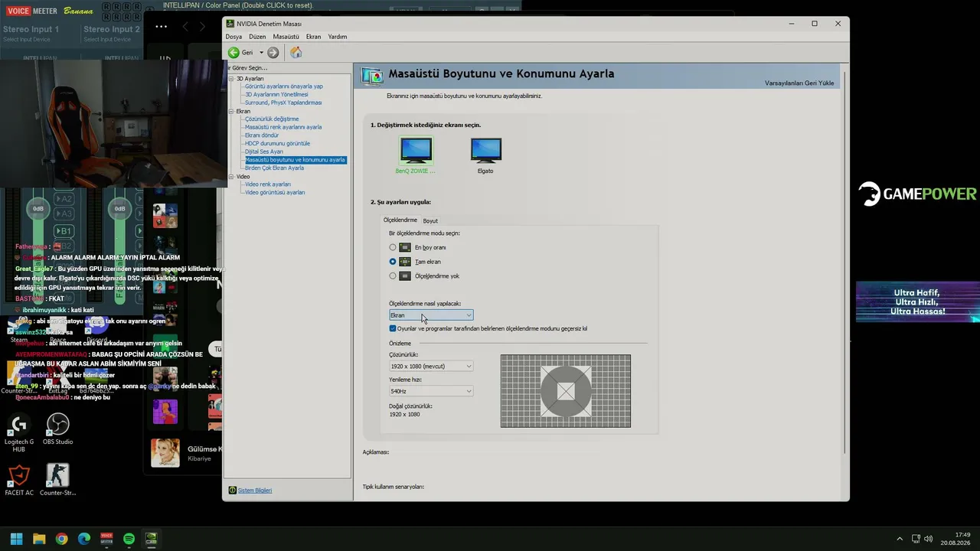Open the volume tray icon

[928, 539]
